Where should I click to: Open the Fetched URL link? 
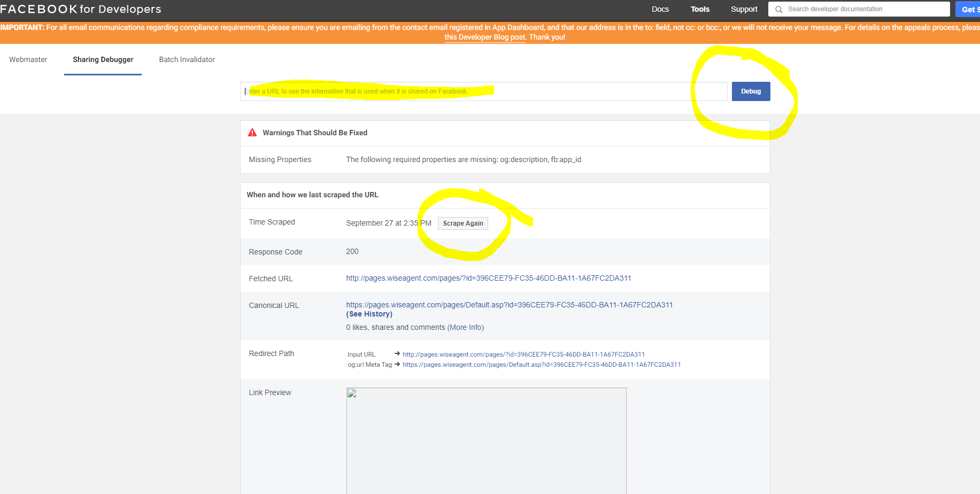489,278
